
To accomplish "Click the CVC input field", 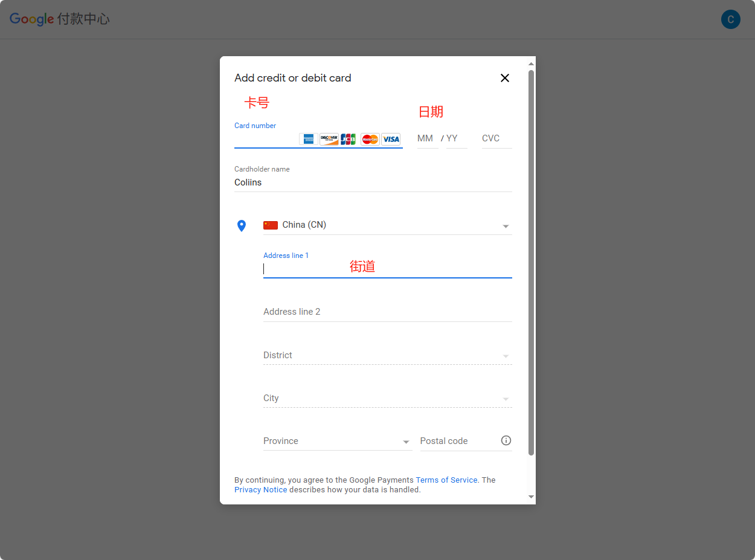I will 496,138.
